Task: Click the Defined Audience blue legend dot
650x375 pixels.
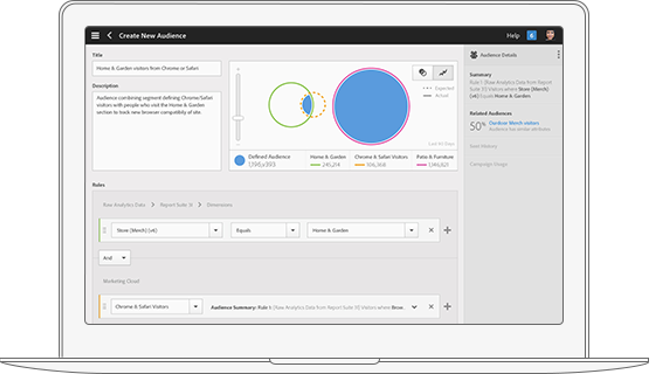Action: click(240, 160)
